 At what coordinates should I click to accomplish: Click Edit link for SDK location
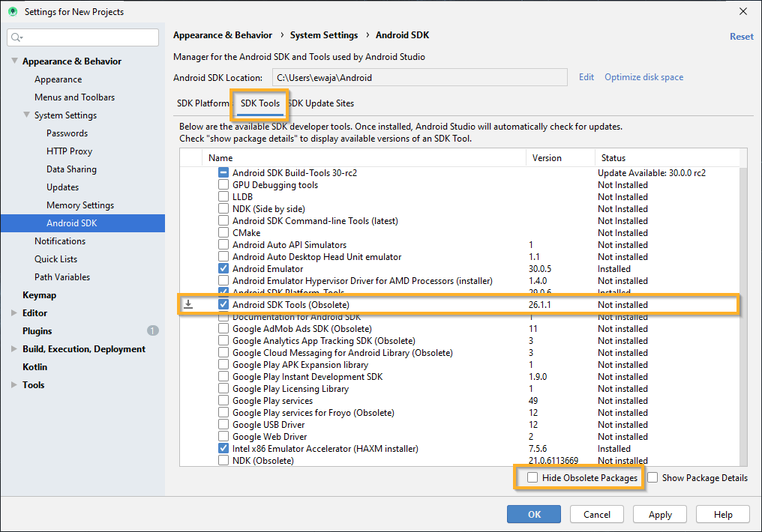586,77
